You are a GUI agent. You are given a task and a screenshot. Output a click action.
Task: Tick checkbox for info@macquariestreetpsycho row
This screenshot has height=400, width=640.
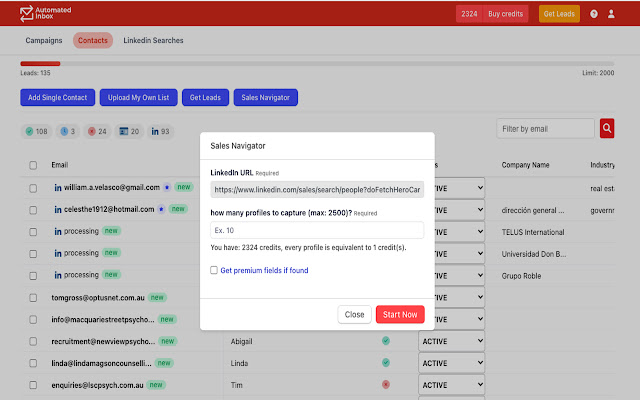click(x=33, y=320)
